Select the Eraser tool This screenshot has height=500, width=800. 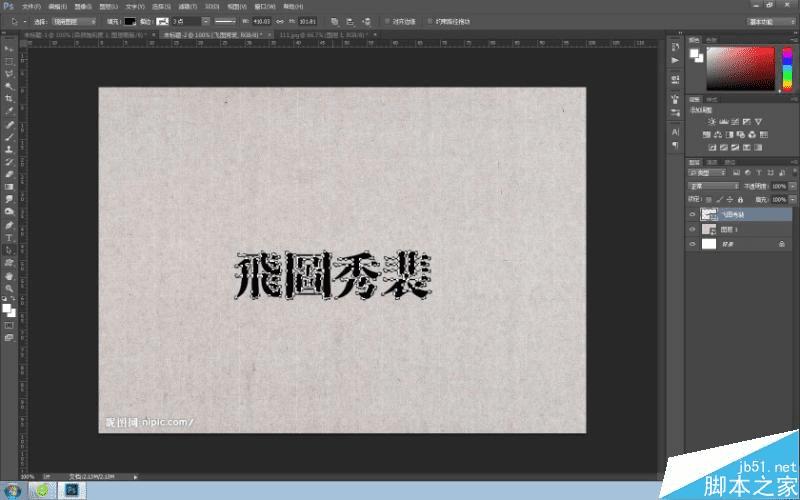pyautogui.click(x=9, y=174)
